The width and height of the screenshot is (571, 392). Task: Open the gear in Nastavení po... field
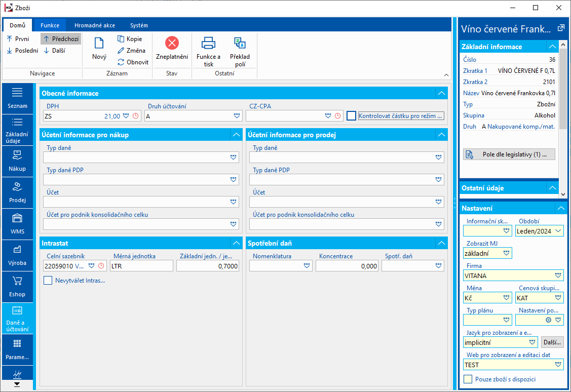point(548,320)
